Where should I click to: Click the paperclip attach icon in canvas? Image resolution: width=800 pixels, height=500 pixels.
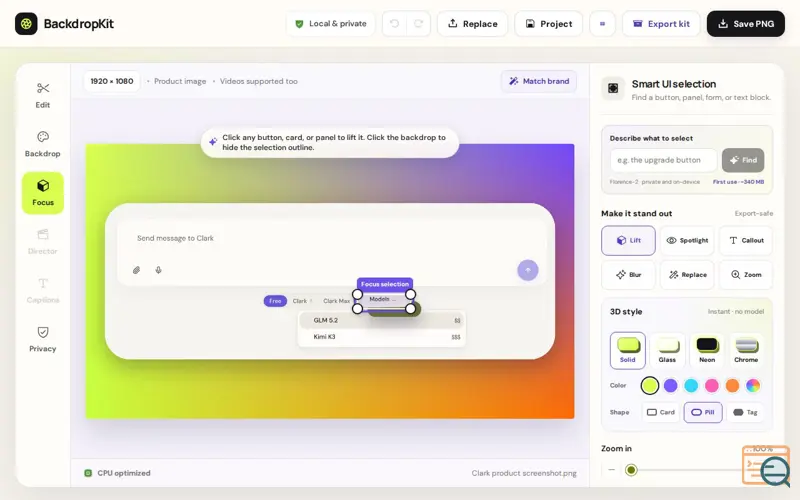(136, 270)
